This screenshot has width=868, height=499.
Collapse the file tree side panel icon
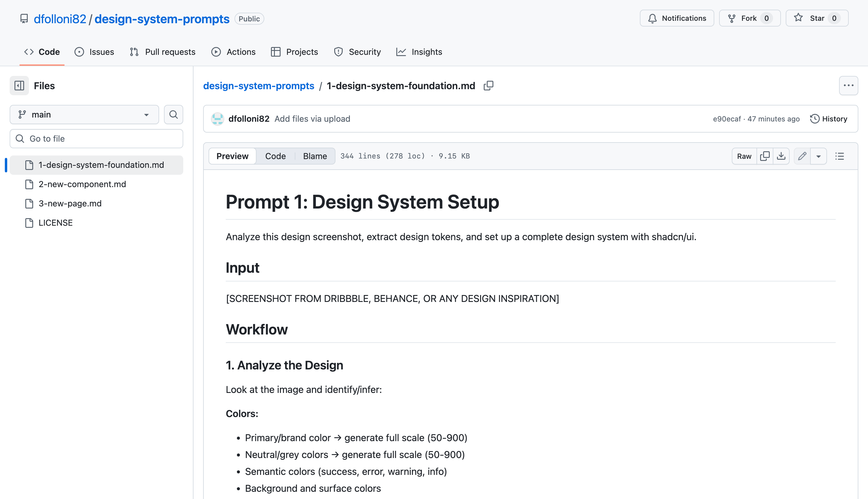pos(19,86)
